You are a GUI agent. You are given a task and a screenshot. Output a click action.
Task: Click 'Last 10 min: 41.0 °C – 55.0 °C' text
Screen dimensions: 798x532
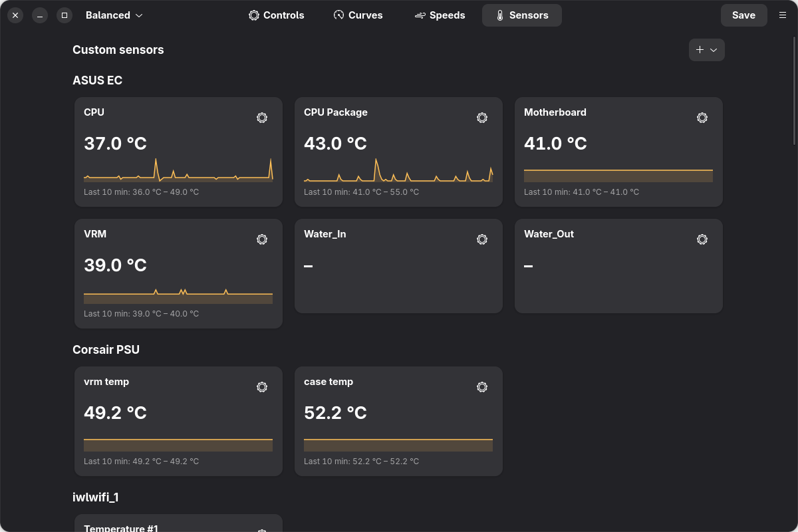click(x=361, y=192)
